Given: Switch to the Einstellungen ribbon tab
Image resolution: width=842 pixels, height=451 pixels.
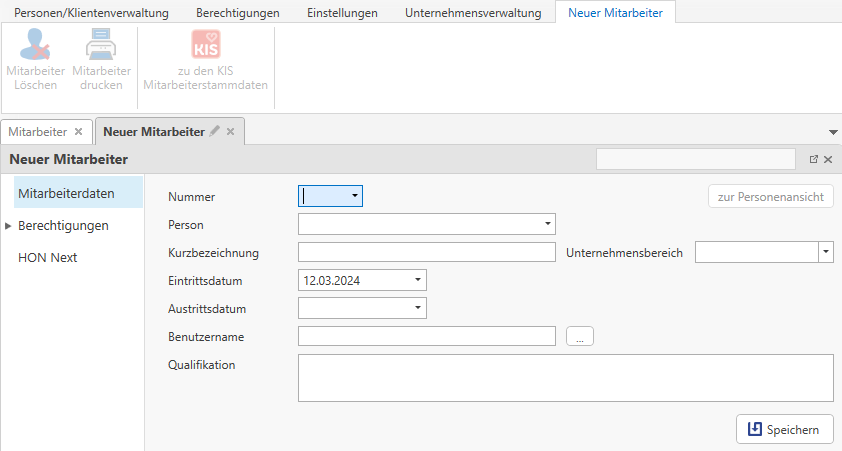Looking at the screenshot, I should [x=342, y=13].
